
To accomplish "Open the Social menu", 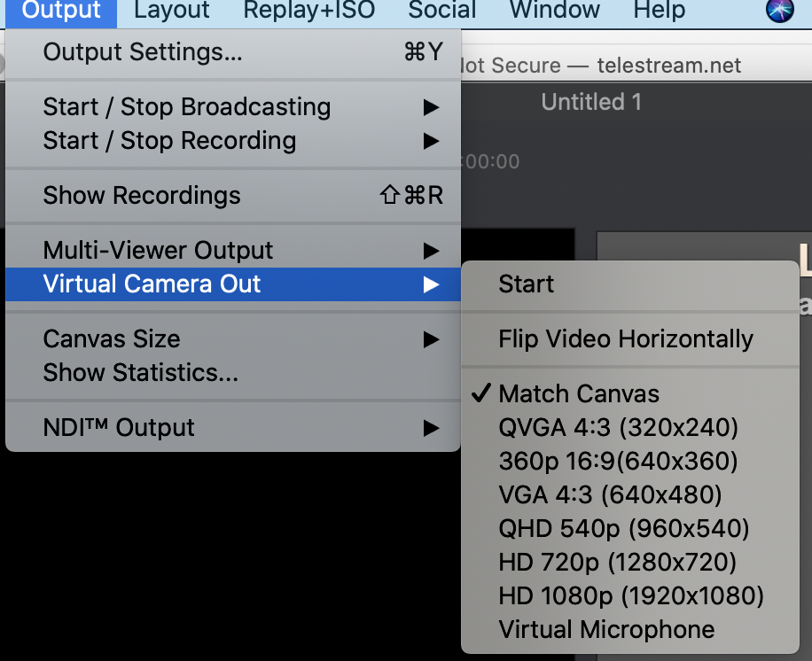I will point(441,12).
